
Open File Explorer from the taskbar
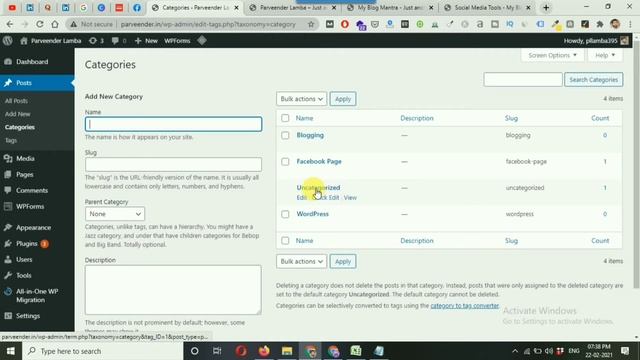point(287,351)
